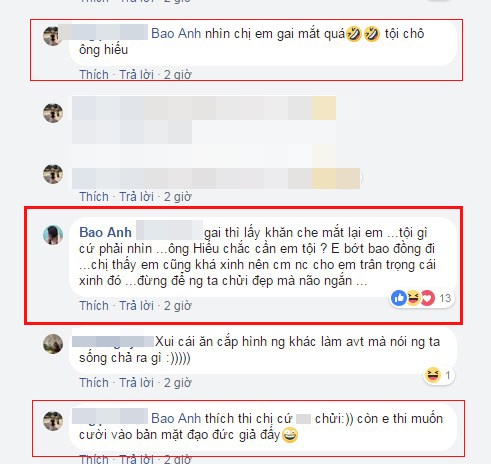Click the like reaction icon on Bao Anh's comment
This screenshot has width=491, height=464.
pyautogui.click(x=399, y=298)
